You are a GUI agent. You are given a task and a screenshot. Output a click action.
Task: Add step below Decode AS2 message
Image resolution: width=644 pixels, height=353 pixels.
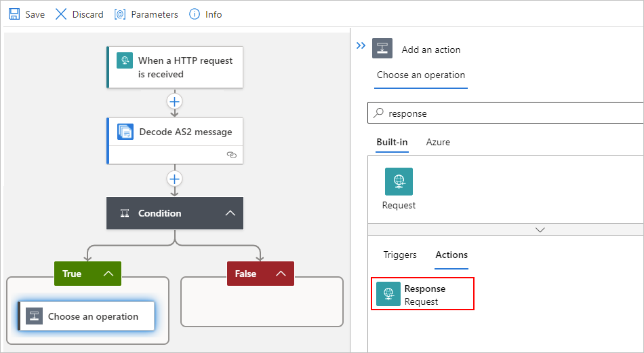pos(174,179)
